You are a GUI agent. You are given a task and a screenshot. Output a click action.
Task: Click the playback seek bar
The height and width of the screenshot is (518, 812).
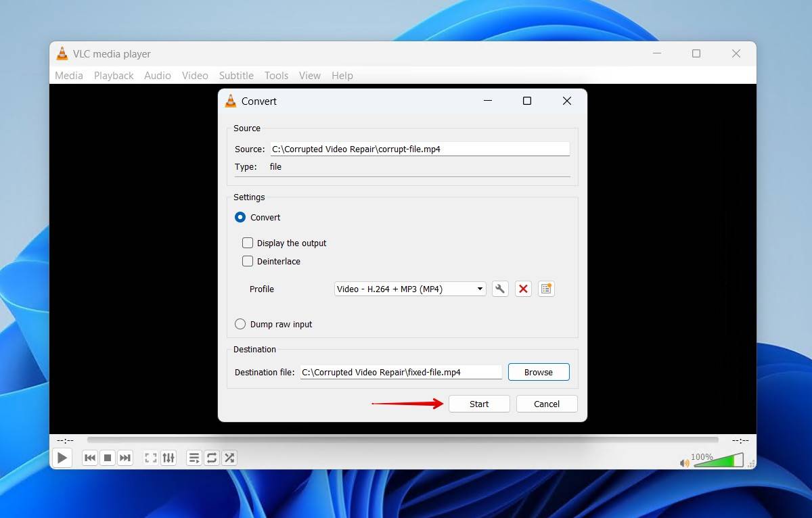[x=403, y=440]
